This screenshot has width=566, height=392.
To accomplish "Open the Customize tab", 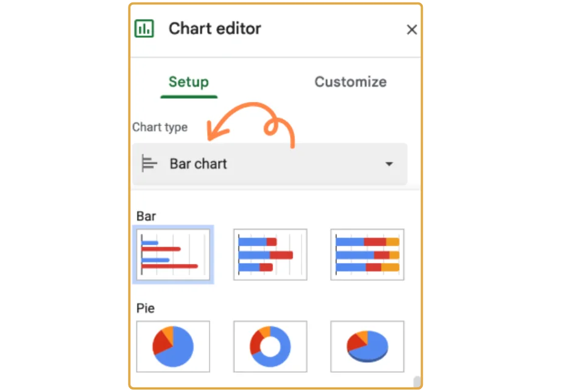I will [x=350, y=82].
